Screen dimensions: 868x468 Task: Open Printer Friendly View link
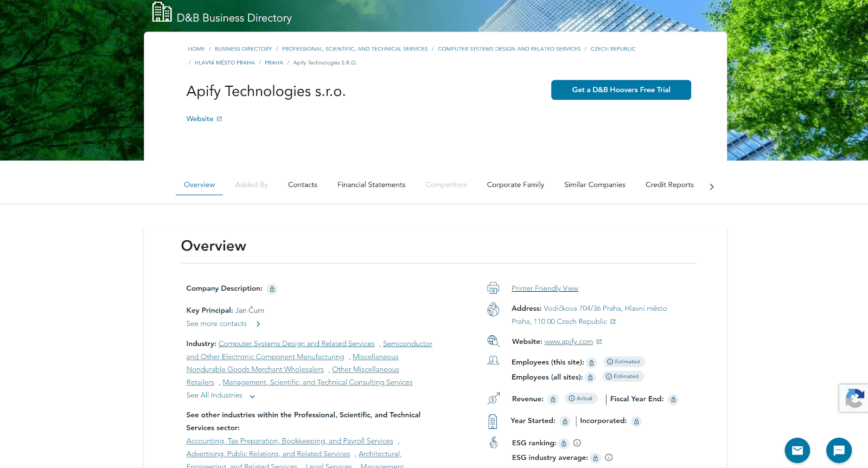(545, 289)
